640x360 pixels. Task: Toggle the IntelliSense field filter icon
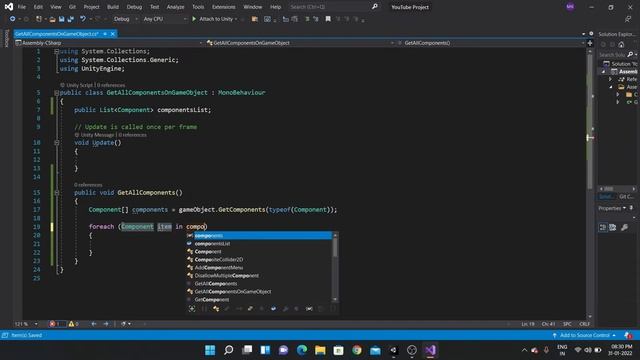coord(273,309)
